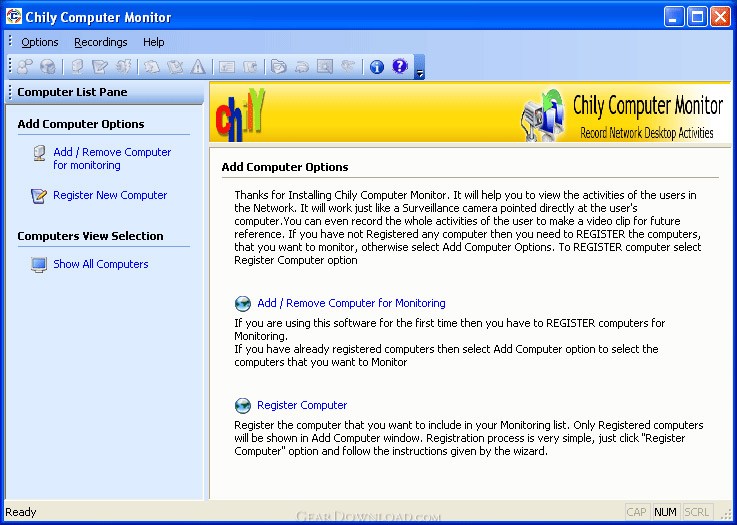This screenshot has width=737, height=525.
Task: Click the grayed icon left of Info
Action: 348,67
